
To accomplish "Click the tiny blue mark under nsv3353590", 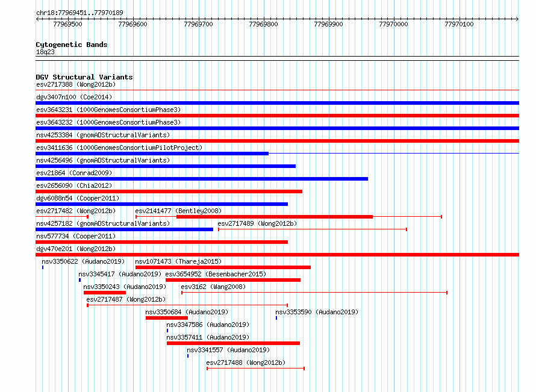I will 276,318.
